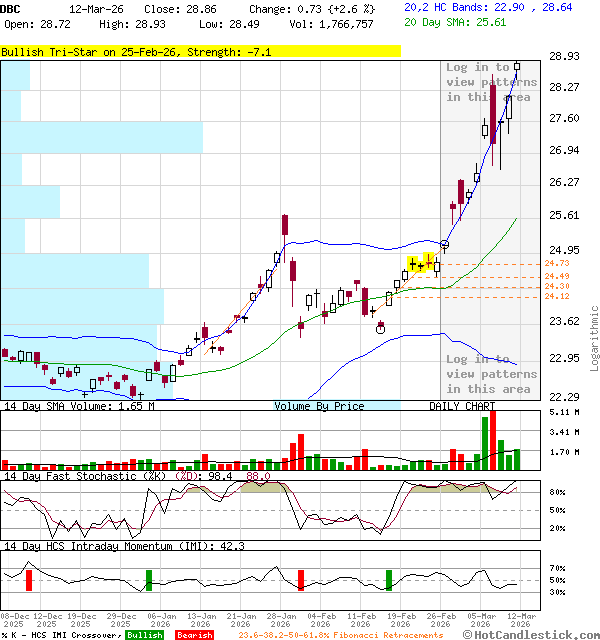This screenshot has width=600, height=640.
Task: Click the yellow-highlighted Tri-Star candle cluster
Action: pyautogui.click(x=423, y=264)
